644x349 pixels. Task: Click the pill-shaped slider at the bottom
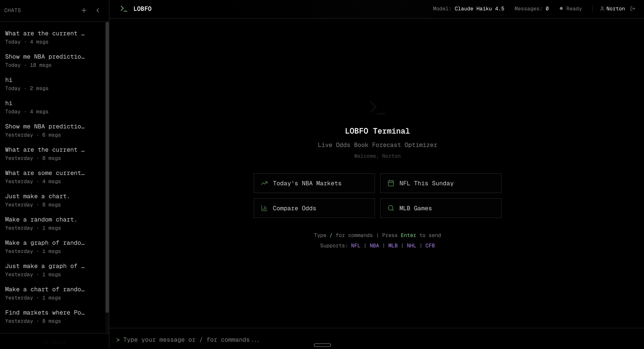(x=322, y=345)
